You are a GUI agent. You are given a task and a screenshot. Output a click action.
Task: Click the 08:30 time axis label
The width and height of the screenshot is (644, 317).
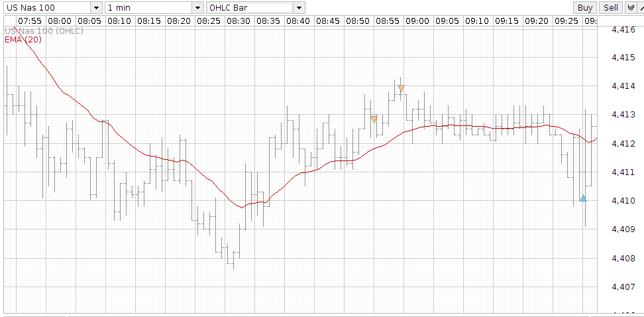click(x=239, y=21)
